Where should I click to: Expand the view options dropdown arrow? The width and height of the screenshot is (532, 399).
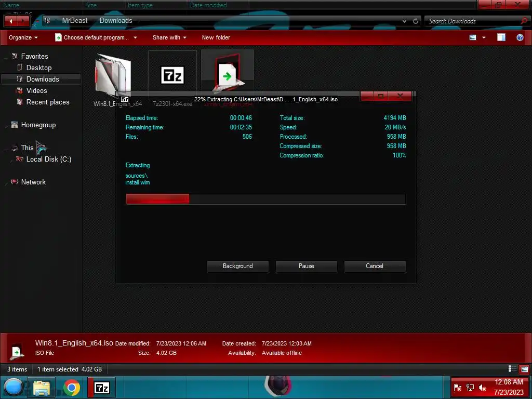tap(484, 37)
